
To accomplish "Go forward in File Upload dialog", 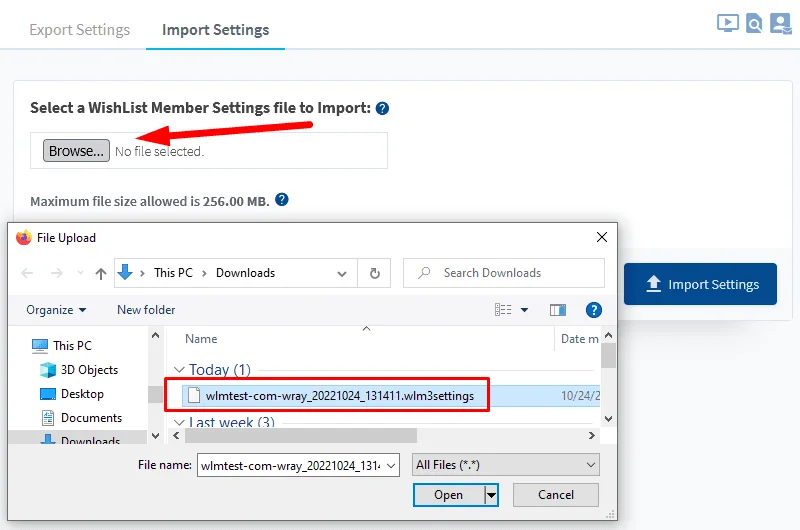I will [x=57, y=273].
